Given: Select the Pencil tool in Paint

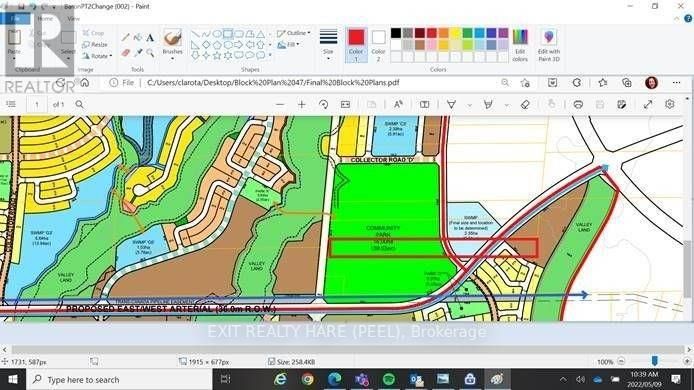Looking at the screenshot, I should (x=126, y=38).
